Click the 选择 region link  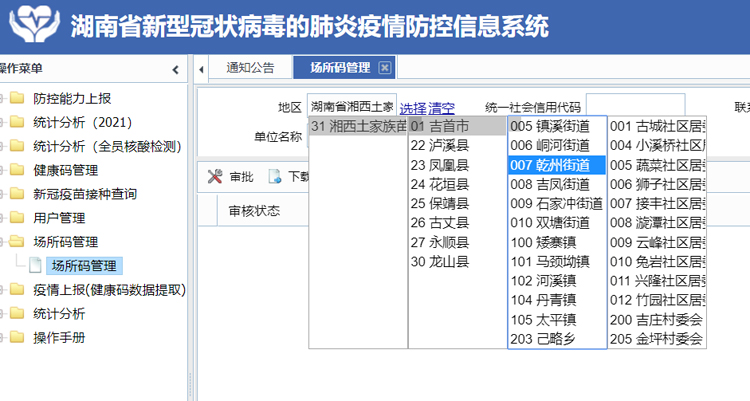tap(413, 108)
